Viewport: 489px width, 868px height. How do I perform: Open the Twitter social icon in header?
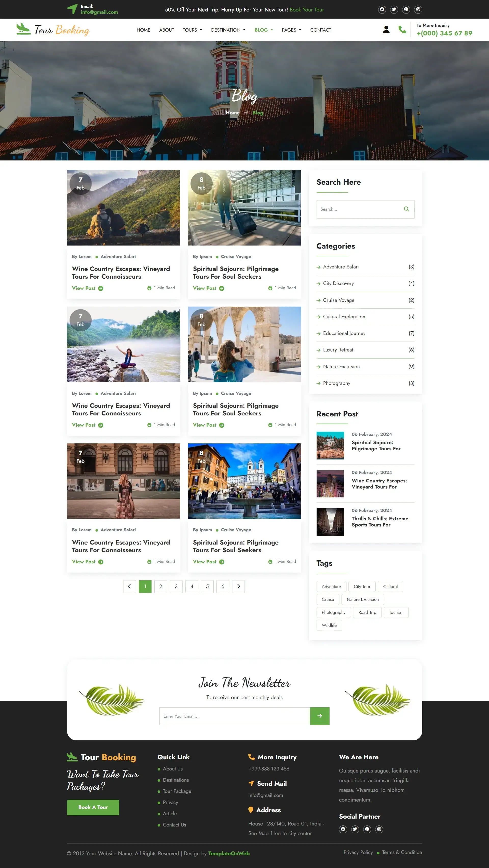[x=394, y=9]
